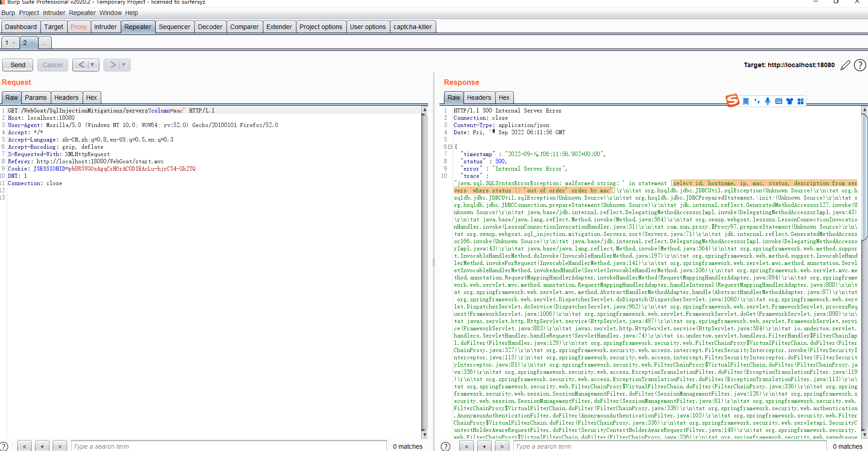
Task: Switch to the Extender tab
Action: 279,27
